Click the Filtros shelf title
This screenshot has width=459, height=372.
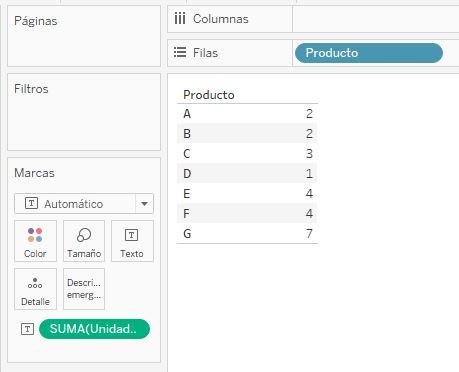coord(31,89)
